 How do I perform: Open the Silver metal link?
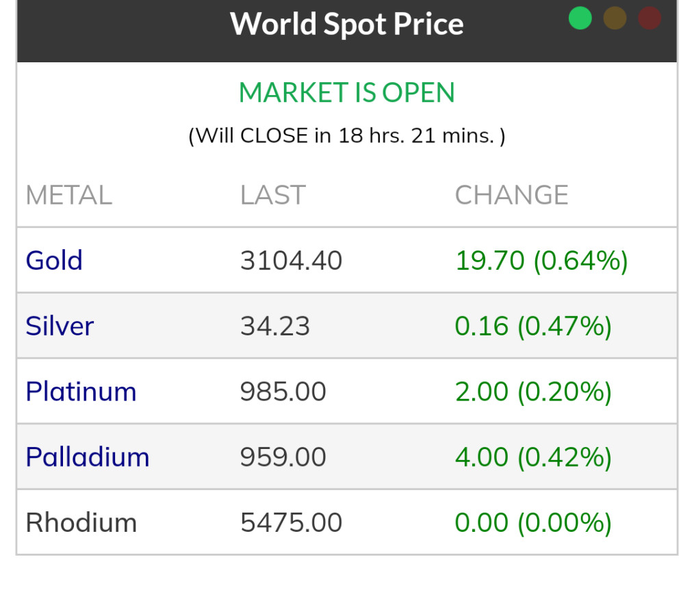pos(60,326)
